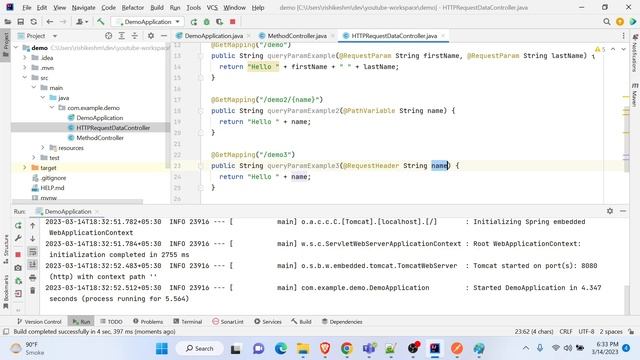Open the Problems tool window
Screen dimensions: 640x360
[x=148, y=322]
